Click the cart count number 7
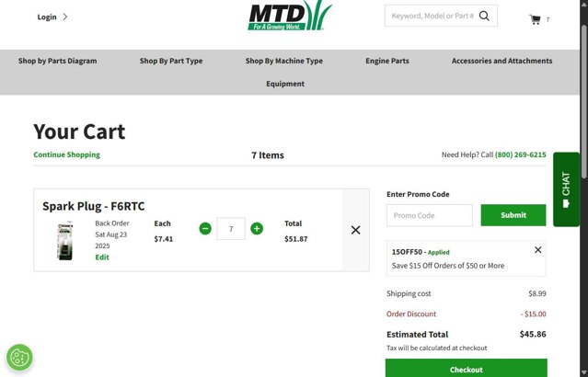Image resolution: width=588 pixels, height=377 pixels. coord(548,19)
